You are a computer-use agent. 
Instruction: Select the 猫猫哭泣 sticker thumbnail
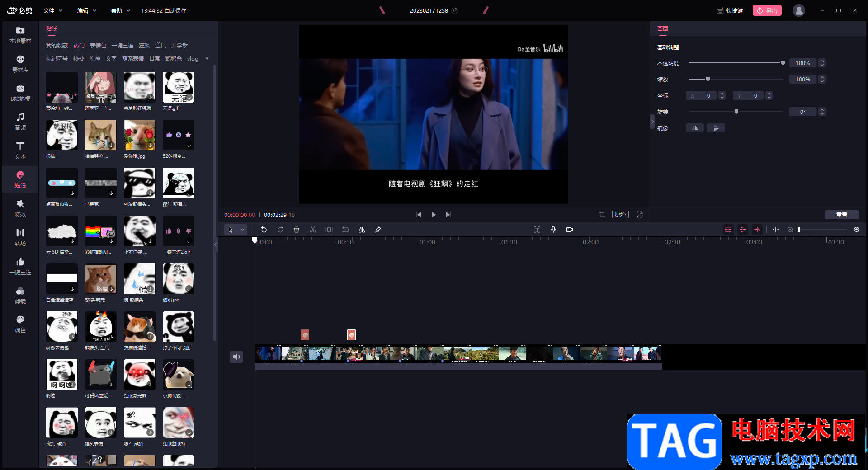tap(101, 135)
